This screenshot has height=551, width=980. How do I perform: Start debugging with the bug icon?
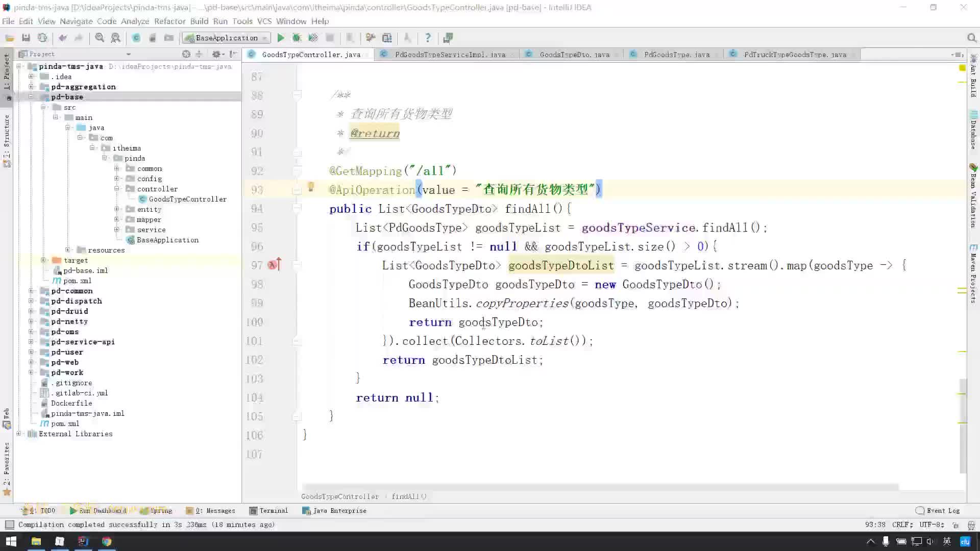click(x=297, y=38)
